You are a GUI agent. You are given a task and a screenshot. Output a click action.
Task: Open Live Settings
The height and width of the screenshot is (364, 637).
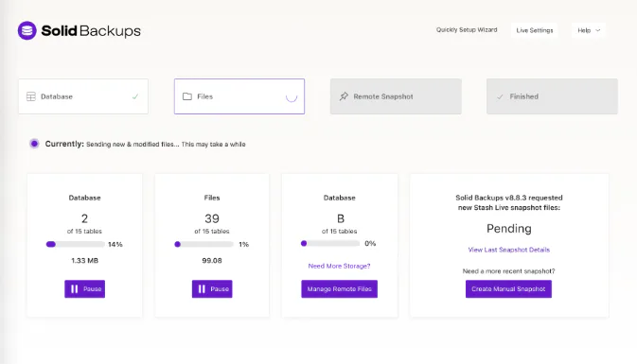click(534, 30)
